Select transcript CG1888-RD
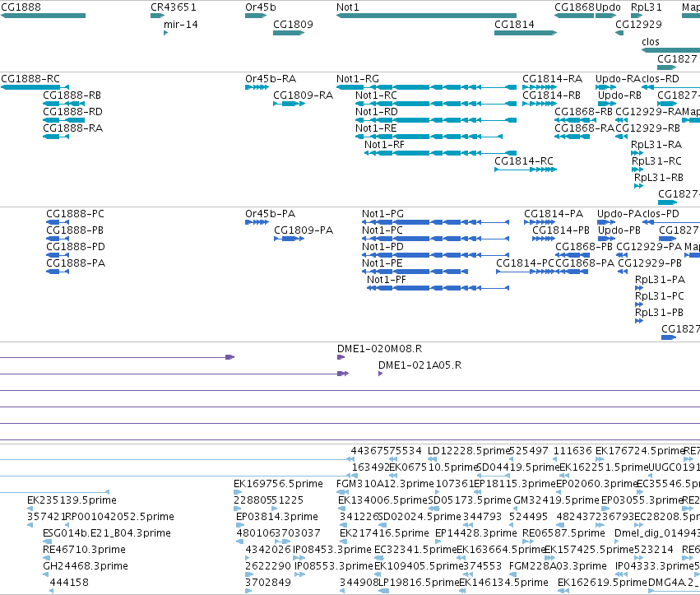 click(64, 120)
